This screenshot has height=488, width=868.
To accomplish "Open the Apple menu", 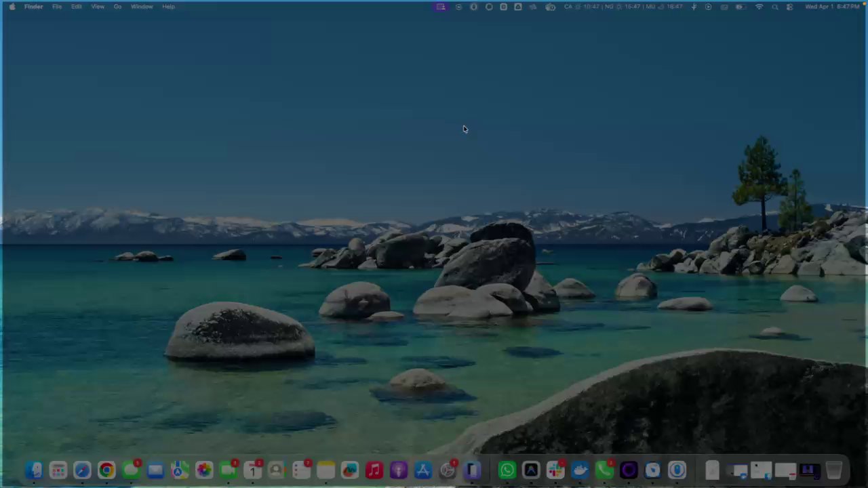I will point(12,7).
